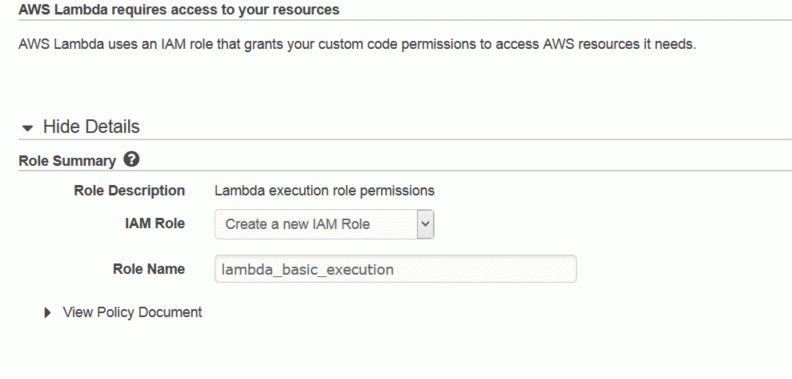Select the 'Create a new IAM Role' combo box
The height and width of the screenshot is (379, 792).
(324, 224)
